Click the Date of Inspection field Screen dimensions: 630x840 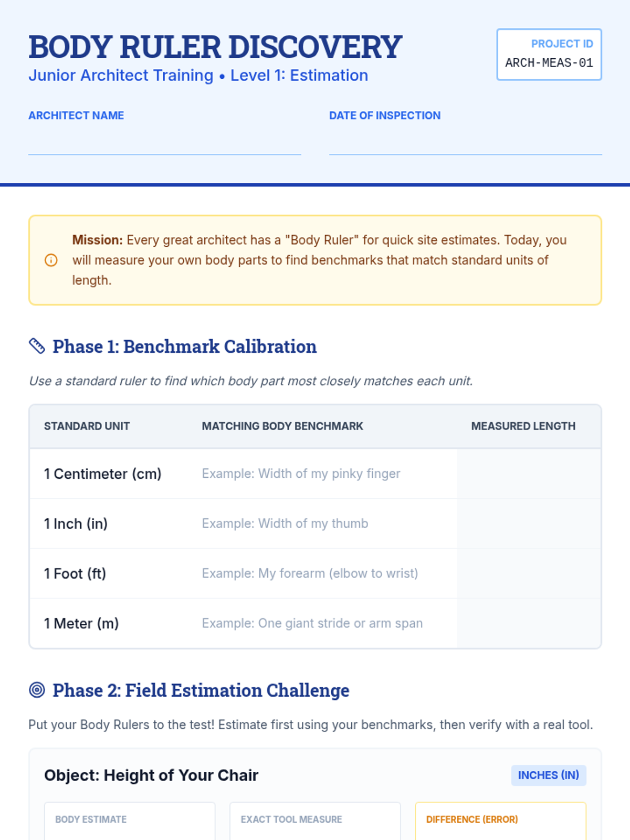(x=465, y=143)
